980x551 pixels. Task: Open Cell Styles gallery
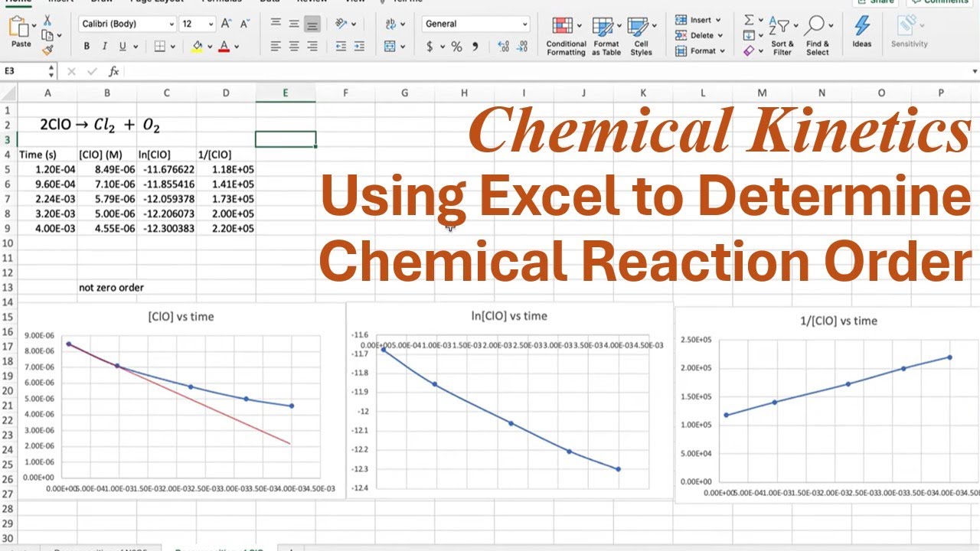(641, 36)
